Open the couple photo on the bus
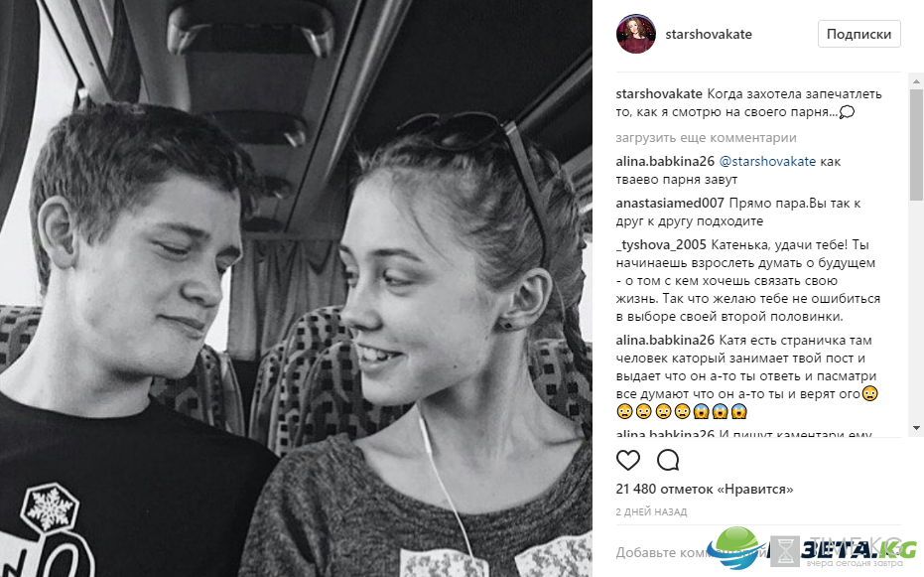 [296, 289]
